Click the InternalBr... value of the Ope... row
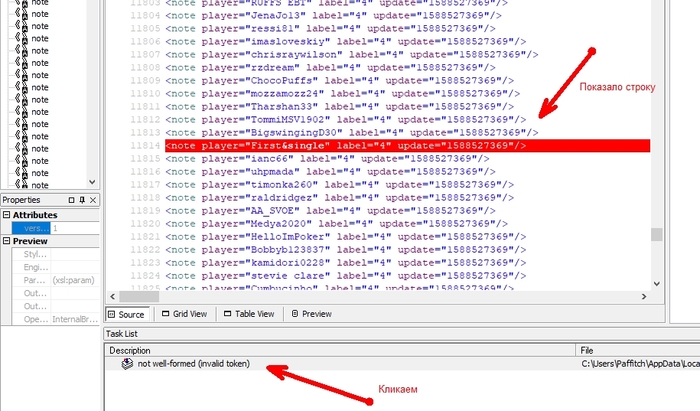 click(75, 319)
